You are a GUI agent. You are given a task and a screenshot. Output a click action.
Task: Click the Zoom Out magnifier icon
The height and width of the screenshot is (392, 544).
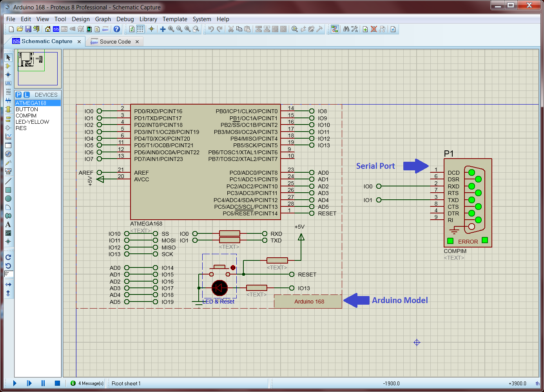[180, 29]
